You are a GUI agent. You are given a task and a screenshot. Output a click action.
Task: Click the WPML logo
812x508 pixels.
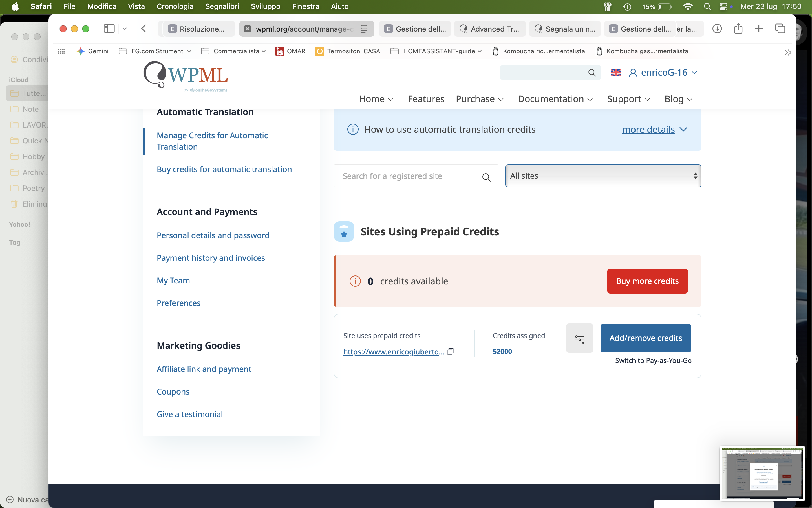[x=186, y=76]
